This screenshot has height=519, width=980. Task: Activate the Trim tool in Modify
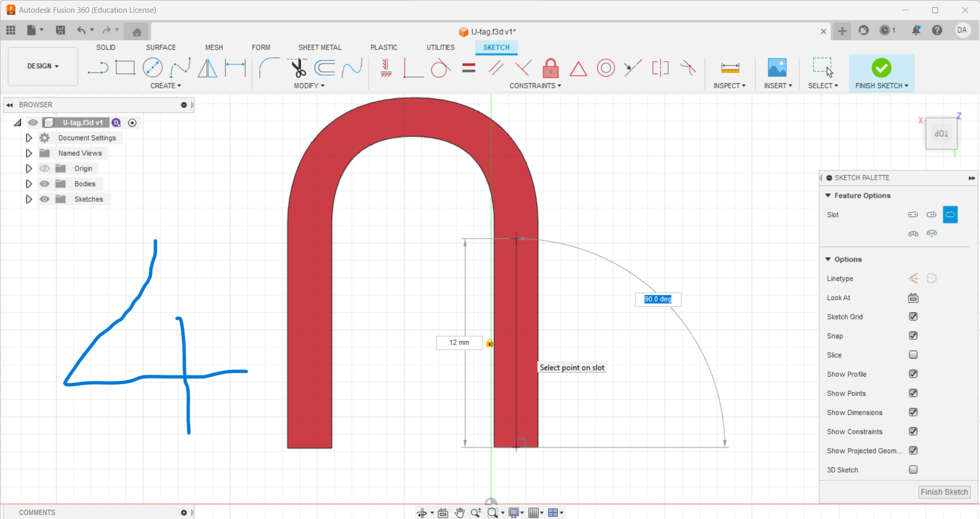point(298,67)
